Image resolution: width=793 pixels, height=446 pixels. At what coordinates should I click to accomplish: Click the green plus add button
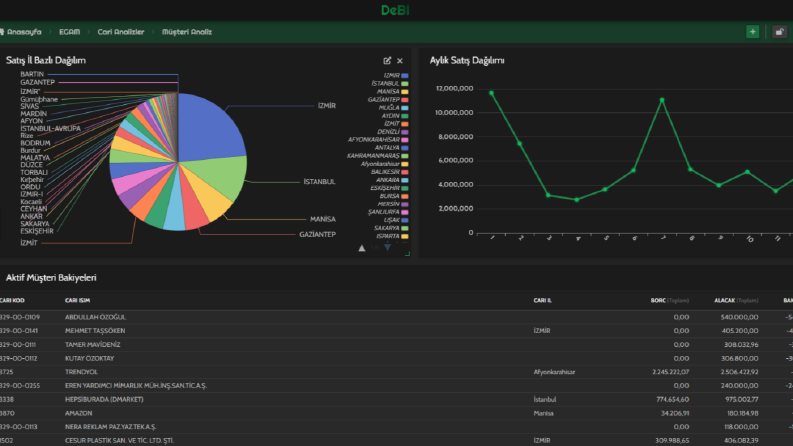pos(752,32)
